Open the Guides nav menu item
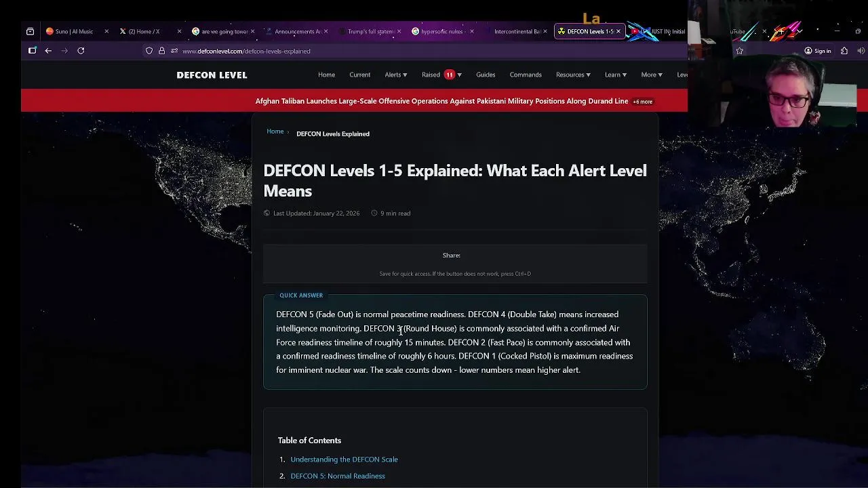 coord(486,75)
